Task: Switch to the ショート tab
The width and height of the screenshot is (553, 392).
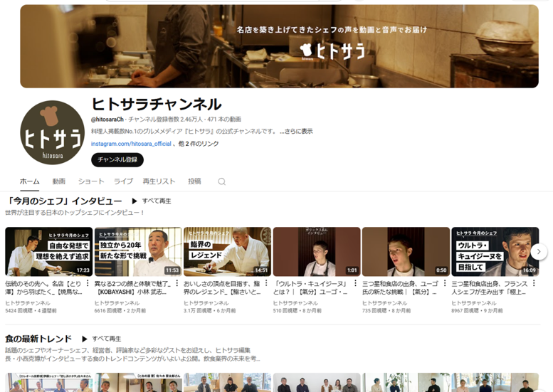Action: [91, 181]
